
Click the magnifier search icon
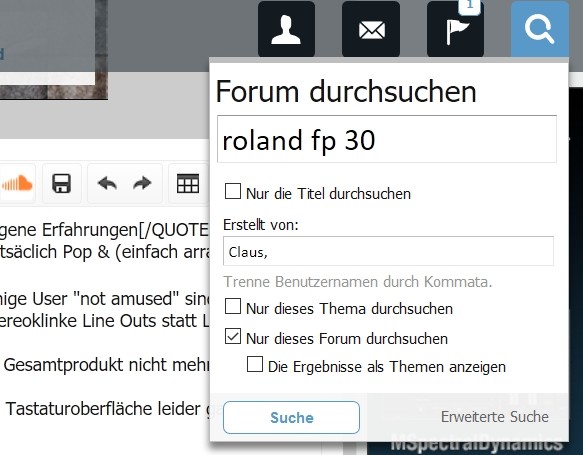pyautogui.click(x=539, y=29)
